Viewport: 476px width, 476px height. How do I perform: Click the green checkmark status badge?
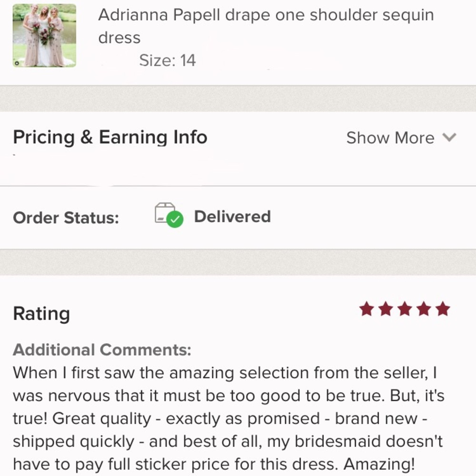175,219
